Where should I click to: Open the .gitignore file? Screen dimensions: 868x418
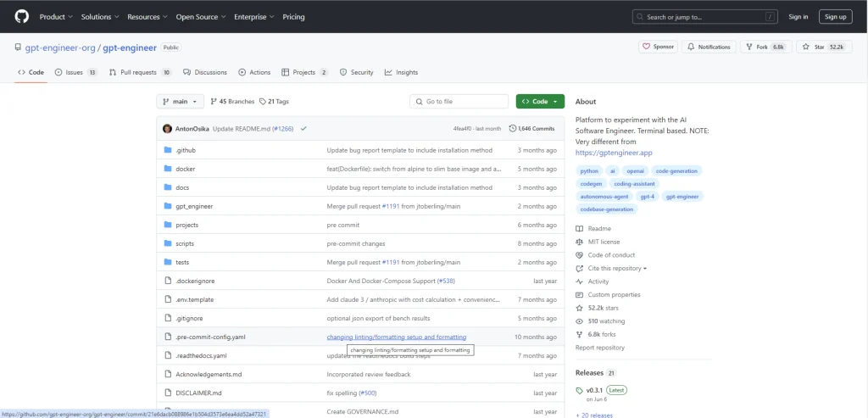pos(189,318)
